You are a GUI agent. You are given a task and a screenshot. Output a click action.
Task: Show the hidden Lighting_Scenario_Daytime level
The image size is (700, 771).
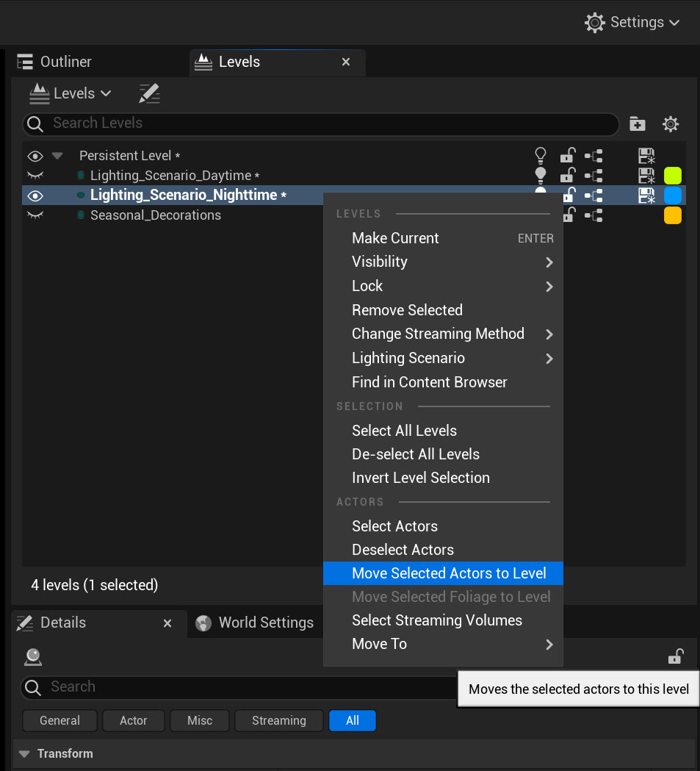pos(35,175)
